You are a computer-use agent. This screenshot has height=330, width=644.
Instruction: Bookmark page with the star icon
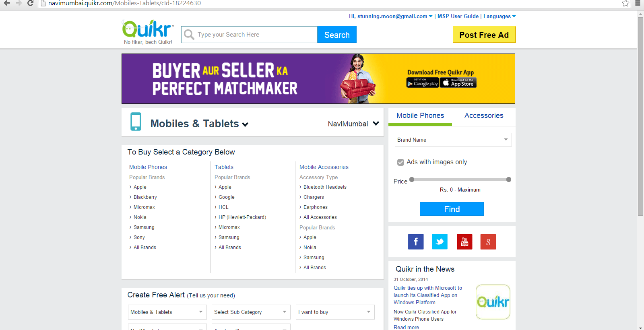[625, 4]
